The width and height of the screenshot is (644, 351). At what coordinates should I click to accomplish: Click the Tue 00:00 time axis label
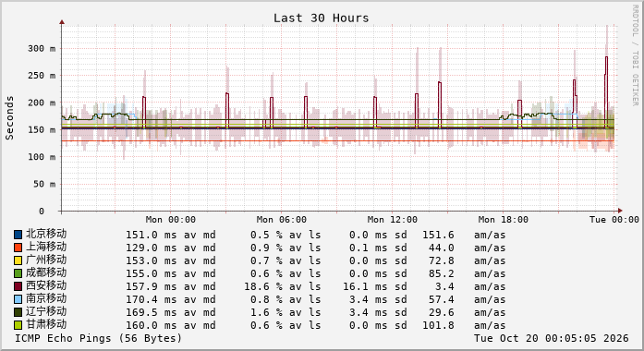coord(614,220)
